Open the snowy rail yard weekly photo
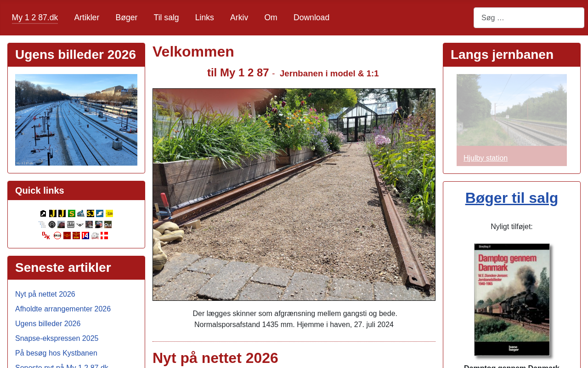This screenshot has width=588, height=368. (x=76, y=120)
